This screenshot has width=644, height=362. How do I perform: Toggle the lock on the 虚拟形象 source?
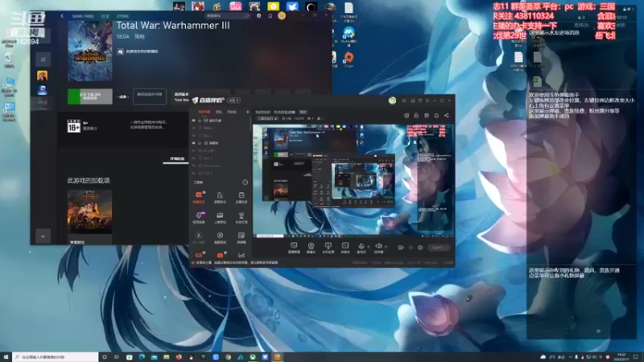click(x=200, y=120)
